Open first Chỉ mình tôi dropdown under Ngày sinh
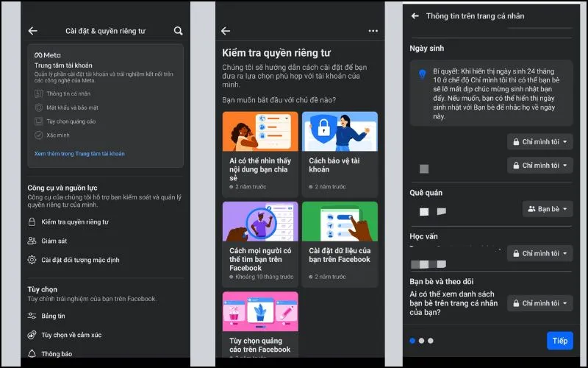 pos(539,141)
